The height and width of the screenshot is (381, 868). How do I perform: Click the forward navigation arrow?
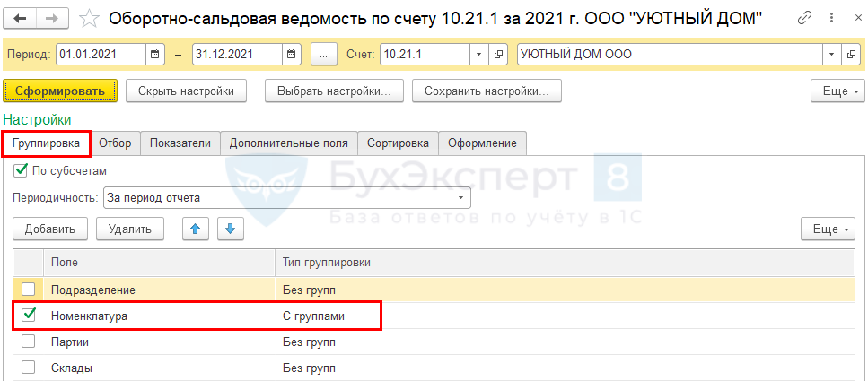coord(52,18)
